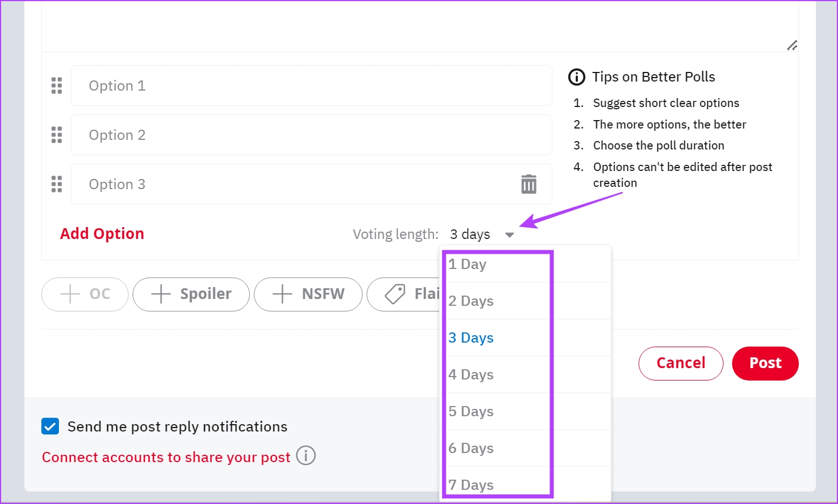Grab the drag handle beside Option 1
Screen dimensions: 838x504
coord(57,86)
